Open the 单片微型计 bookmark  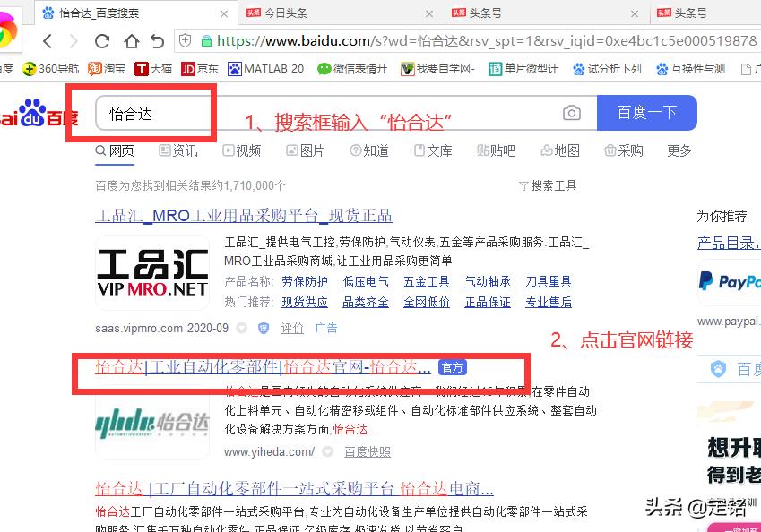[523, 69]
